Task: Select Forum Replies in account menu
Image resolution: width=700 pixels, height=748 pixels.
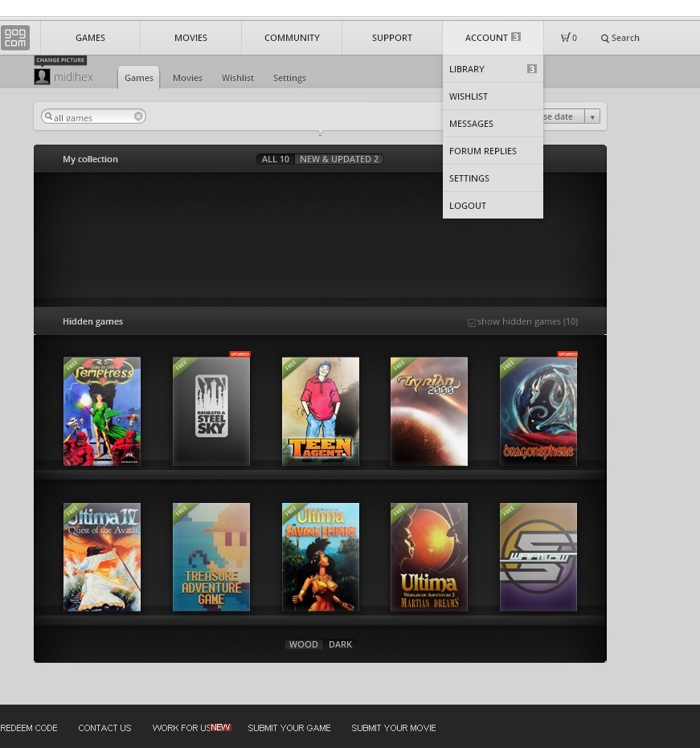Action: (493, 151)
